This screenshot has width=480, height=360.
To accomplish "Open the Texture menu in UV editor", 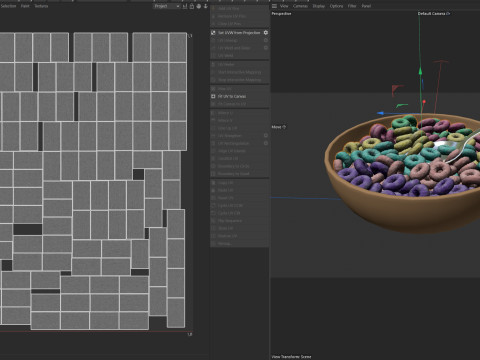I will [41, 6].
